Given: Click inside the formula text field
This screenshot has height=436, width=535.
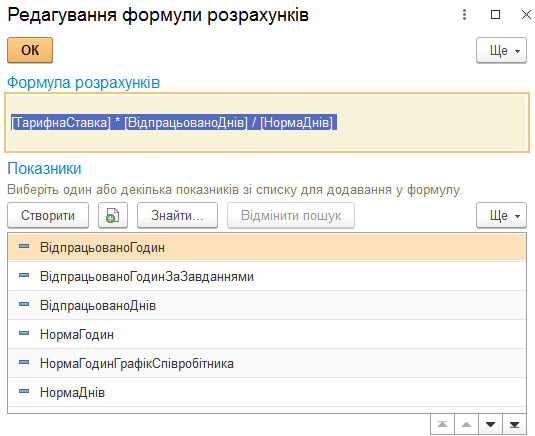Looking at the screenshot, I should click(267, 122).
